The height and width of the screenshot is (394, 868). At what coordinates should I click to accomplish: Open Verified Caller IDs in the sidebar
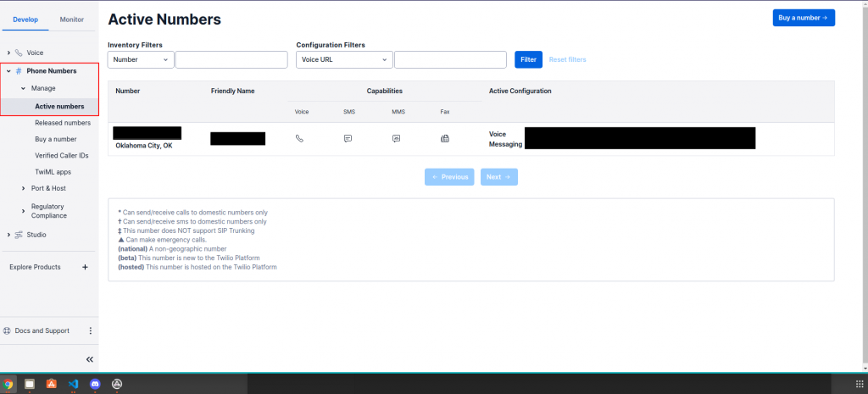(x=61, y=156)
